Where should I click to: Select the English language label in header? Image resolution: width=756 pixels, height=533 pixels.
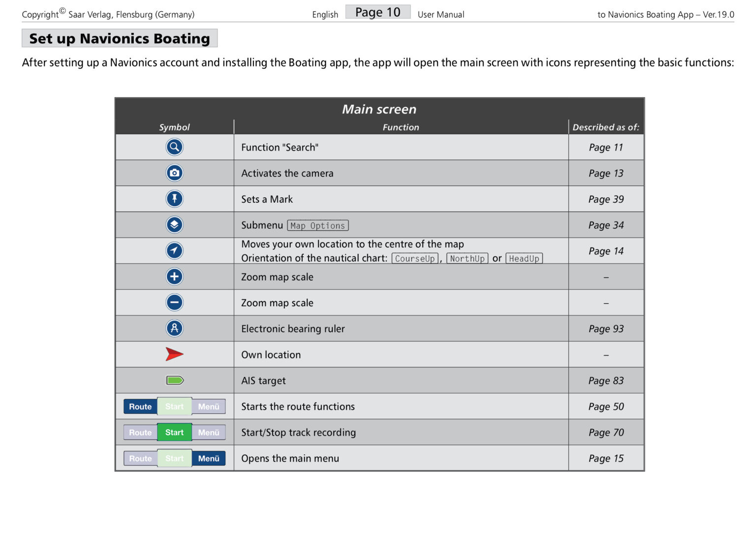(x=325, y=14)
